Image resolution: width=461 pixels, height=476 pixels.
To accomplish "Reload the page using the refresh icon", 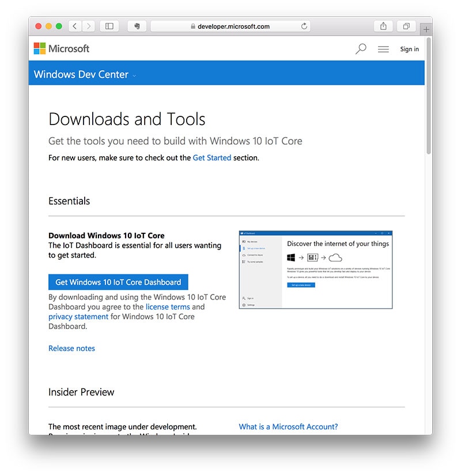I will [304, 25].
